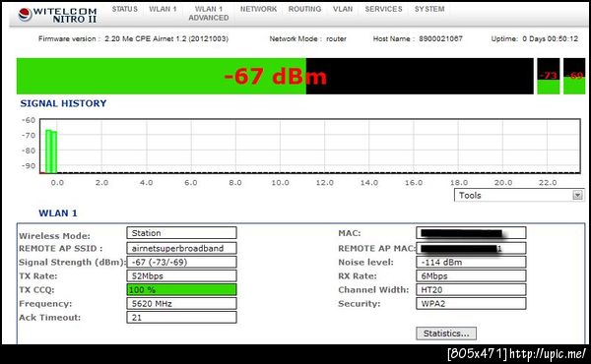Open the WLAN 1 ADVANCED tab

click(209, 14)
